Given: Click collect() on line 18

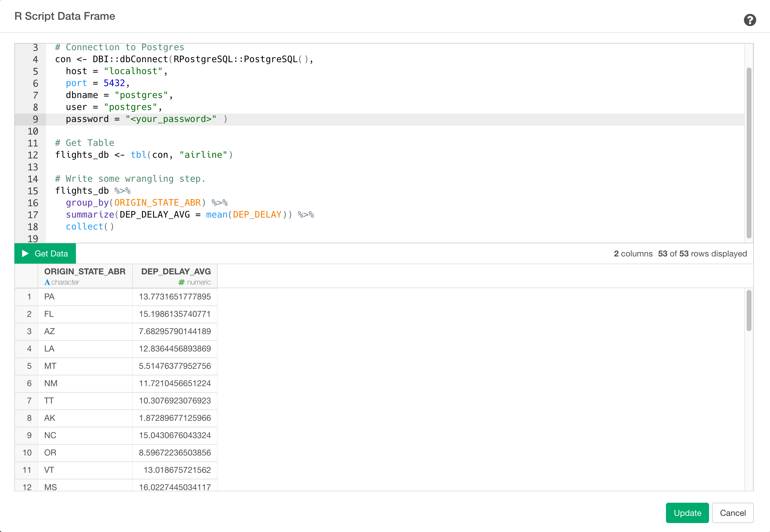Looking at the screenshot, I should coord(90,227).
